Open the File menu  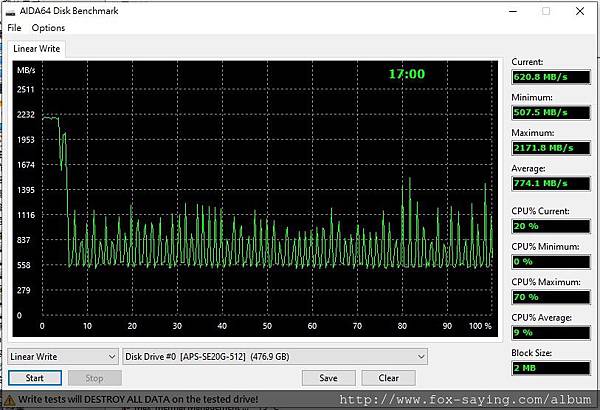(14, 28)
